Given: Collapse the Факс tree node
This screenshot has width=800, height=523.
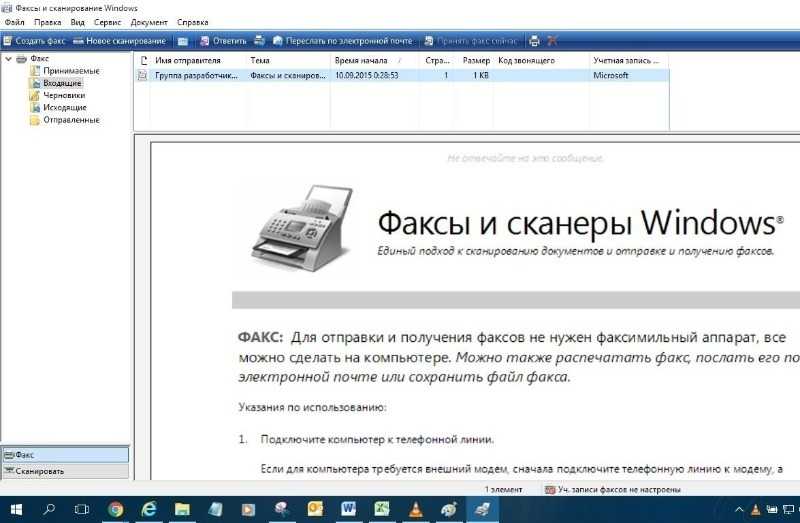Looking at the screenshot, I should point(9,59).
